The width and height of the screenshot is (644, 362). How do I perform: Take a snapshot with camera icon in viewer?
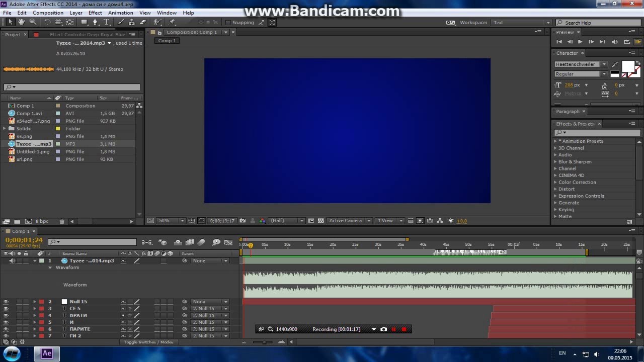click(x=243, y=221)
